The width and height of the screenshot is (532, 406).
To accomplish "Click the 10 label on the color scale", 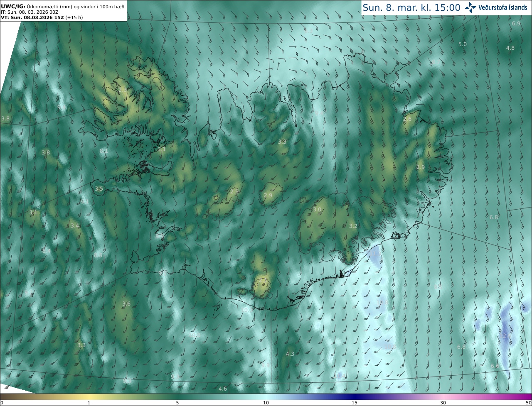I will [x=266, y=403].
